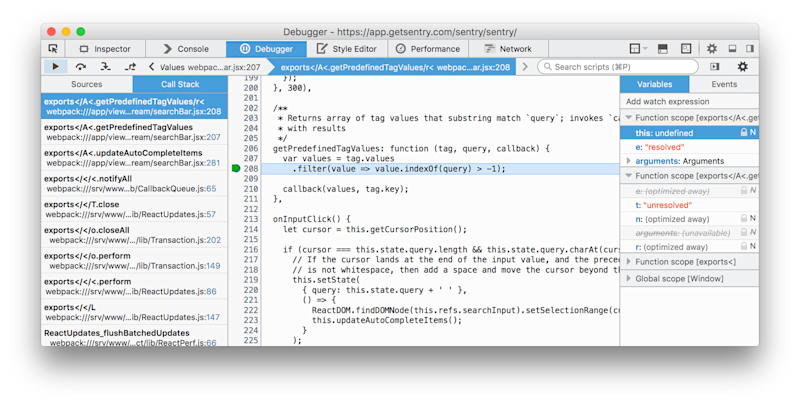Click line number 206 in the gutter

point(251,148)
